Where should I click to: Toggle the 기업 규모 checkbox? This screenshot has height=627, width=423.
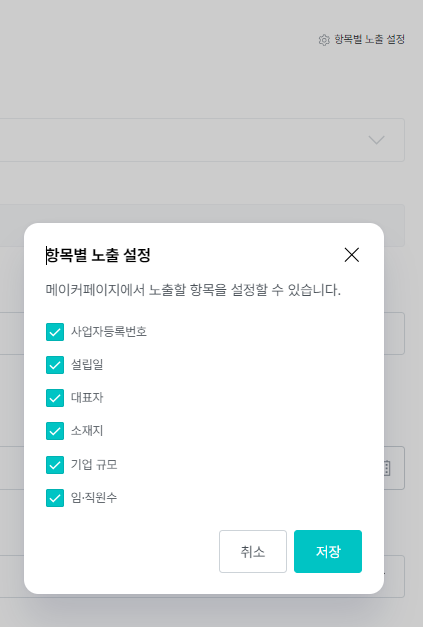pos(55,465)
